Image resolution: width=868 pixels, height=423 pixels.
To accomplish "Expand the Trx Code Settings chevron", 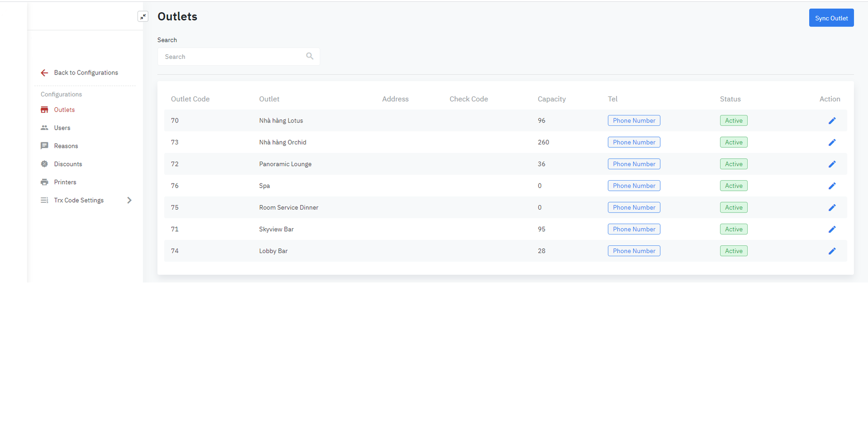I will point(129,200).
